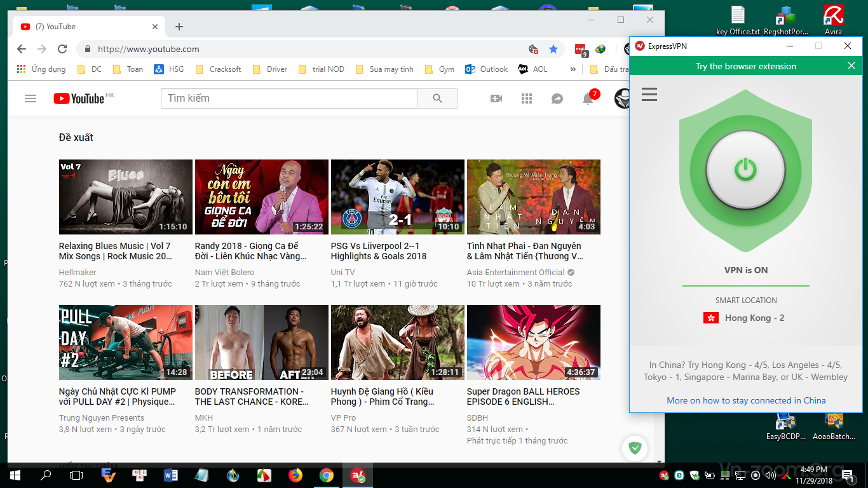The height and width of the screenshot is (488, 868).
Task: Open Task View on taskbar
Action: [x=76, y=475]
